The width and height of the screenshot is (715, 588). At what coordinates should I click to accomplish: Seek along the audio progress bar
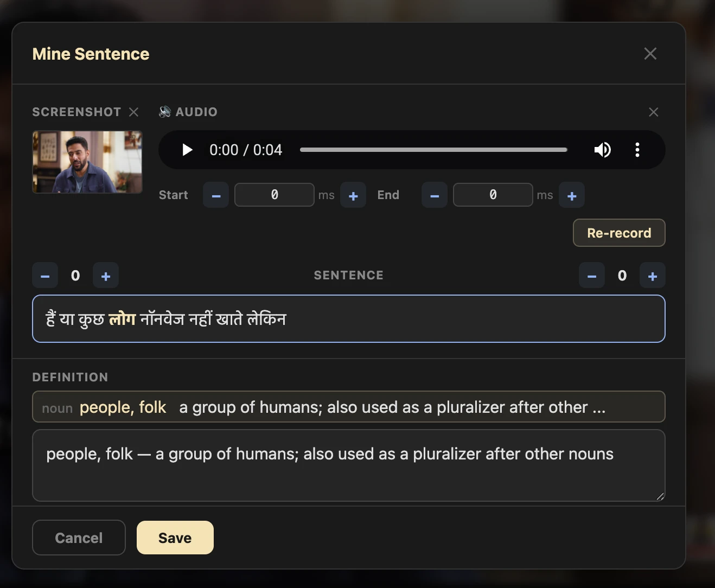(434, 150)
